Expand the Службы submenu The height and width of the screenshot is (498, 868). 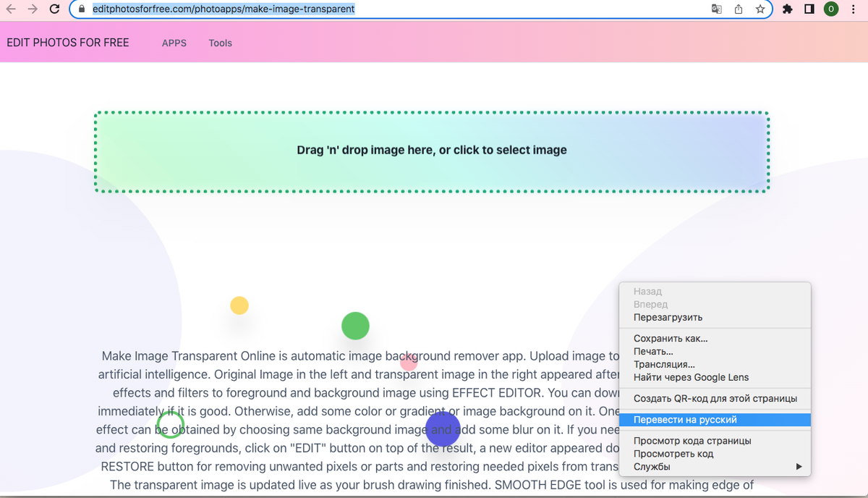click(x=715, y=466)
